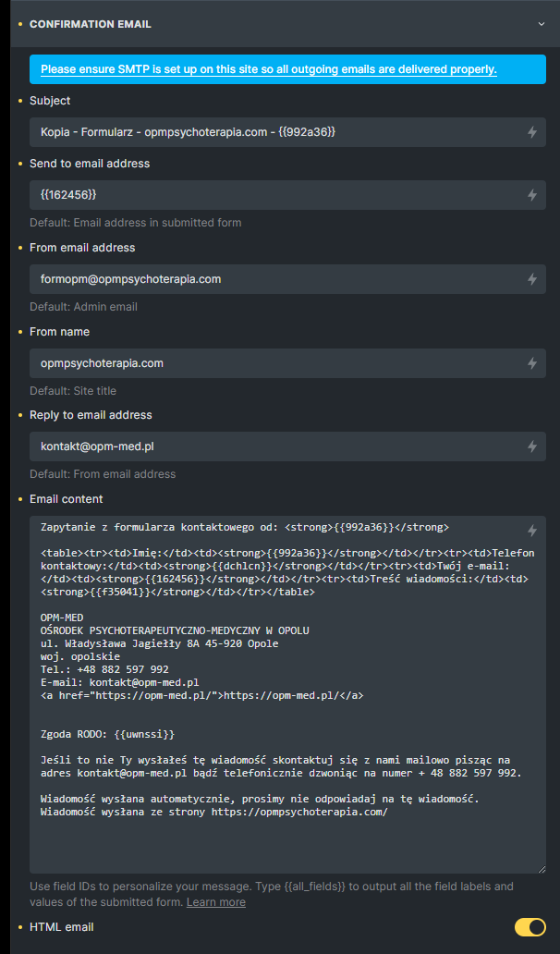Screen dimensions: 560x954
Task: Open dynamic data picker for From name
Action: [x=532, y=363]
